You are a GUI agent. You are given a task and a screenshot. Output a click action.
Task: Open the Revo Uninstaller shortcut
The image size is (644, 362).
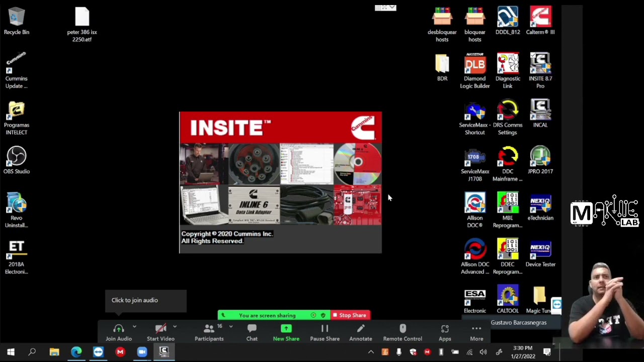17,210
